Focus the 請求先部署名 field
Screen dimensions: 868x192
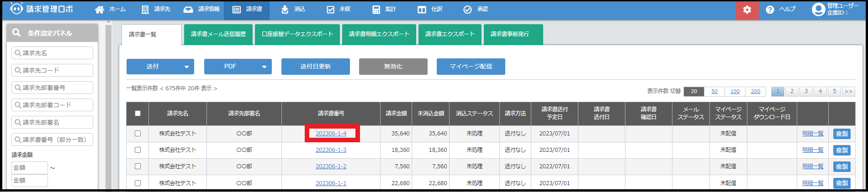click(52, 122)
